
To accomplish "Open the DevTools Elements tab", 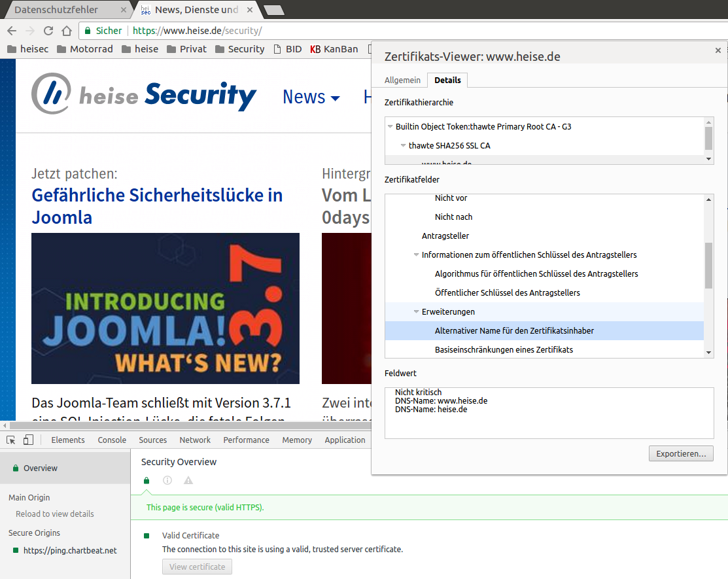I will pos(68,440).
